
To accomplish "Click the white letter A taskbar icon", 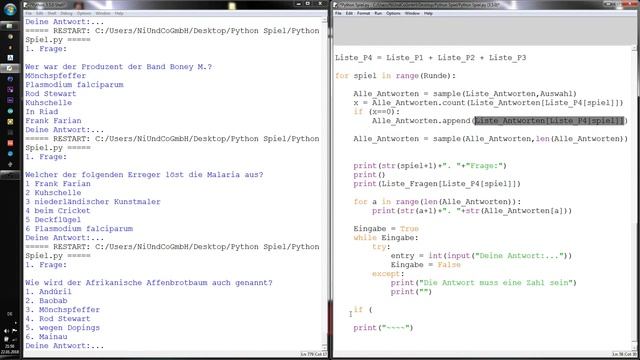I will click(x=10, y=58).
